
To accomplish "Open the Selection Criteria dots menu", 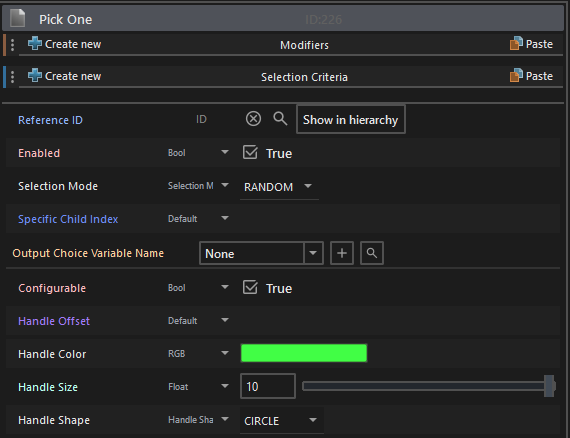I will pos(12,77).
